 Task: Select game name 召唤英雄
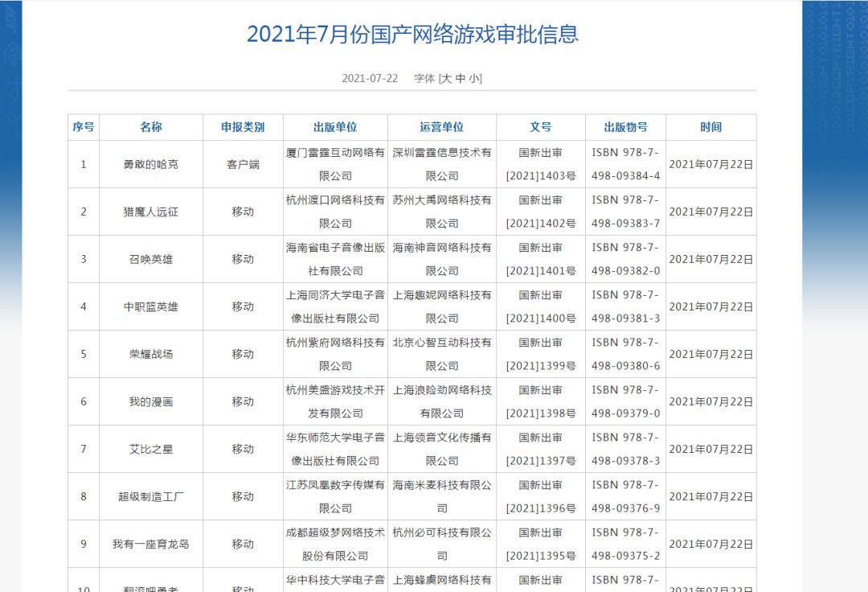[x=151, y=260]
